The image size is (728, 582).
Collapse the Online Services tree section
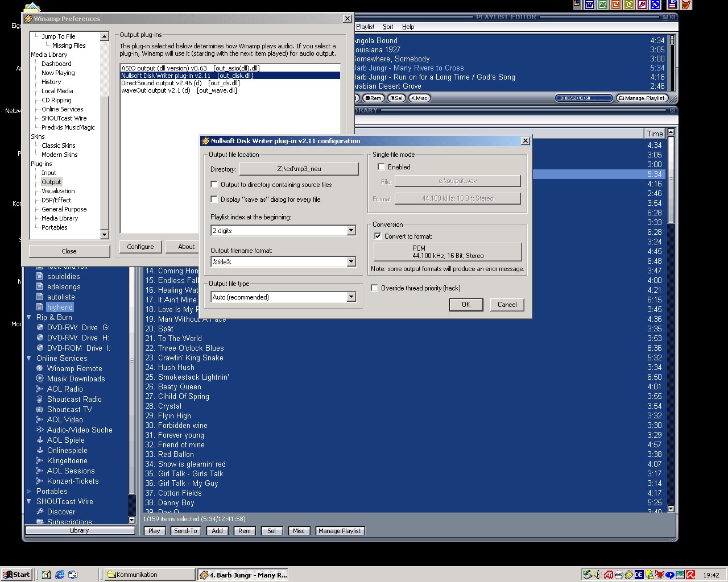click(x=29, y=358)
